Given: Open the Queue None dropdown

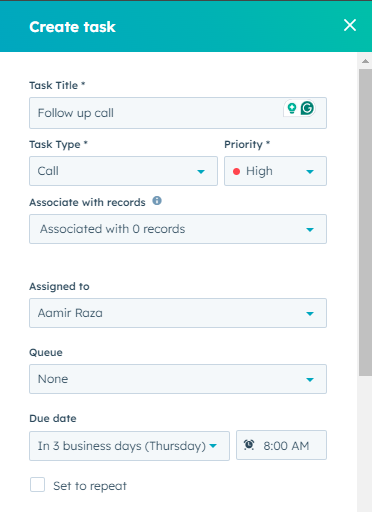Looking at the screenshot, I should 178,379.
